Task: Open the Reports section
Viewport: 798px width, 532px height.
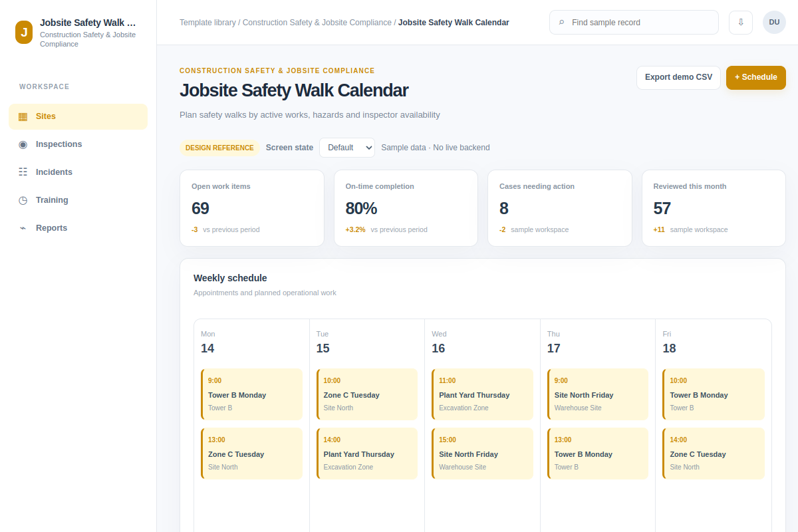Action: pyautogui.click(x=78, y=228)
